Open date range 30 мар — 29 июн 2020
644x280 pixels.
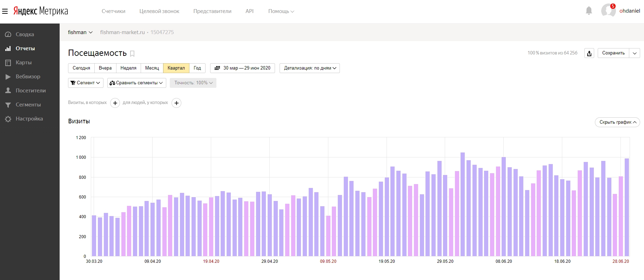(242, 68)
